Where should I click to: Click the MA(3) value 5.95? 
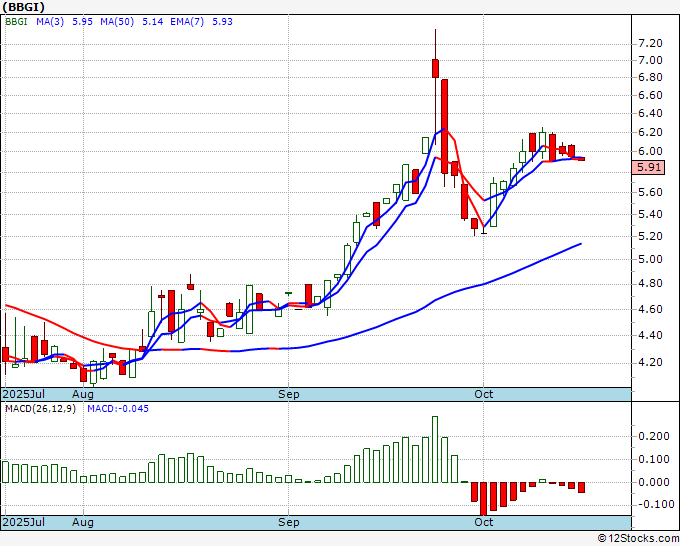[x=82, y=22]
